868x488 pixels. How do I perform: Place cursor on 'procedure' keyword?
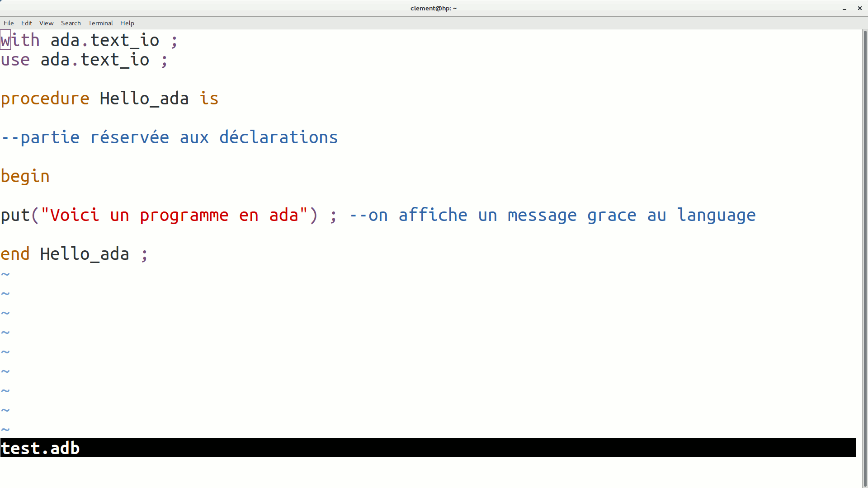tap(45, 99)
